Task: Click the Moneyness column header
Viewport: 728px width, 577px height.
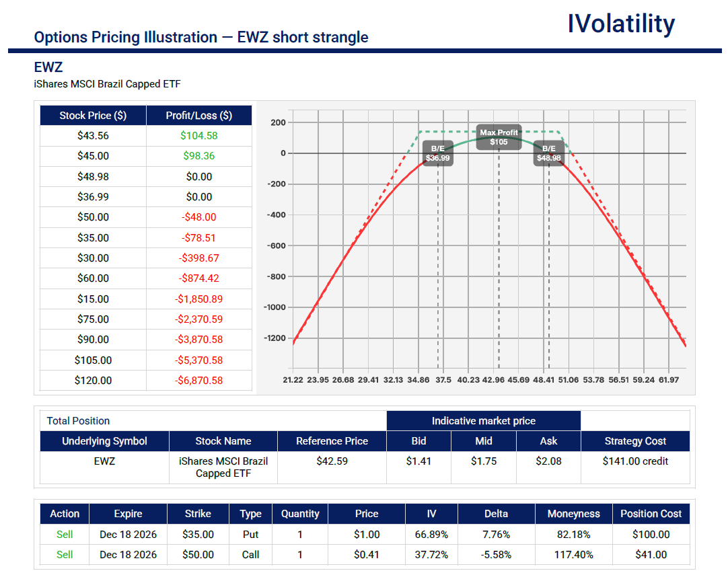Action: (x=573, y=514)
